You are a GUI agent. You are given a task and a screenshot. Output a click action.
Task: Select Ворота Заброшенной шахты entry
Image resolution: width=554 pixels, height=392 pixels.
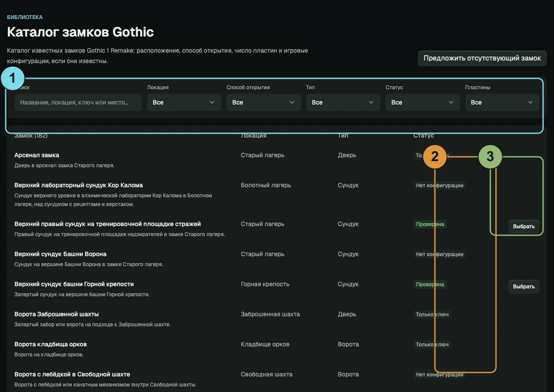(57, 314)
